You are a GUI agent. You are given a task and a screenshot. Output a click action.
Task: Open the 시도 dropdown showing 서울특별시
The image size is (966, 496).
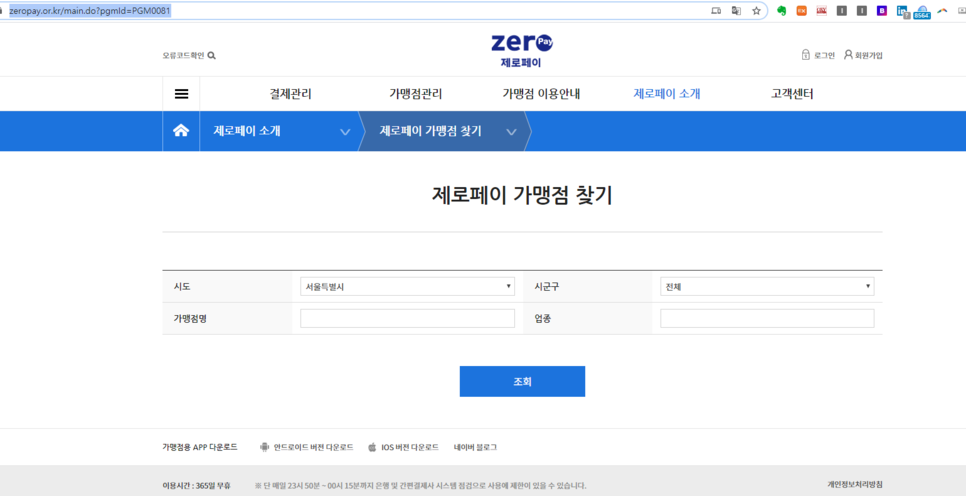point(407,287)
